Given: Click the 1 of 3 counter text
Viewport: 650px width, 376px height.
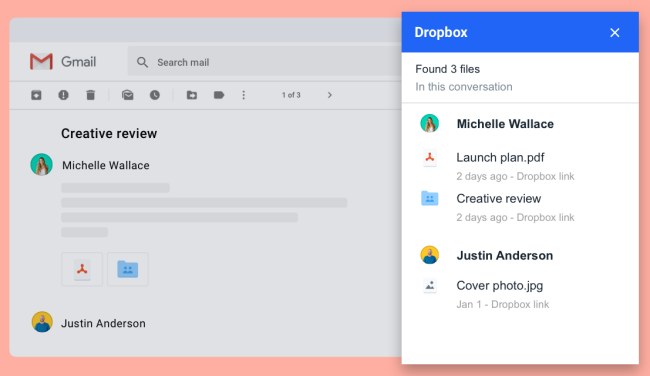Looking at the screenshot, I should pyautogui.click(x=291, y=95).
